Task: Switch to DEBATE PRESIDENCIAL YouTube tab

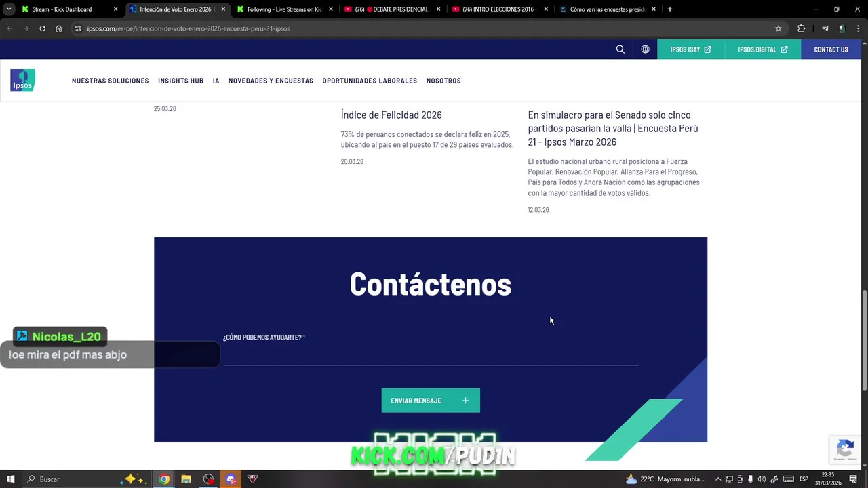Action: (393, 9)
